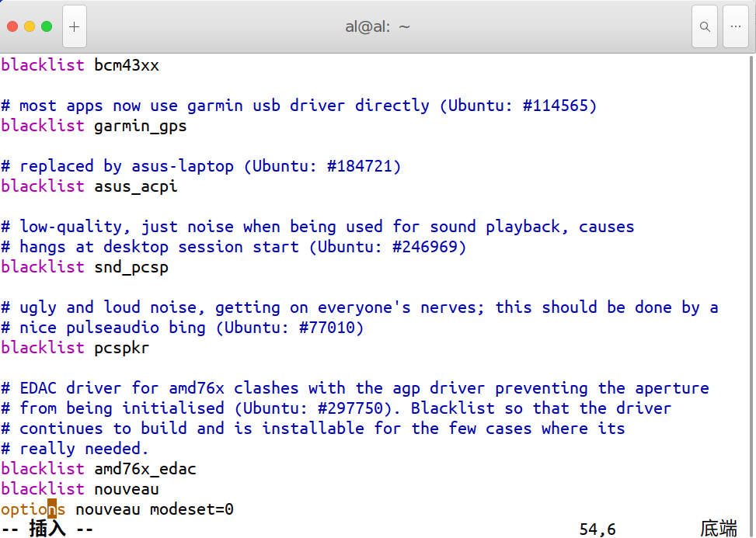Click the 'from being initialised' comment line
This screenshot has width=756, height=538.
click(x=336, y=408)
